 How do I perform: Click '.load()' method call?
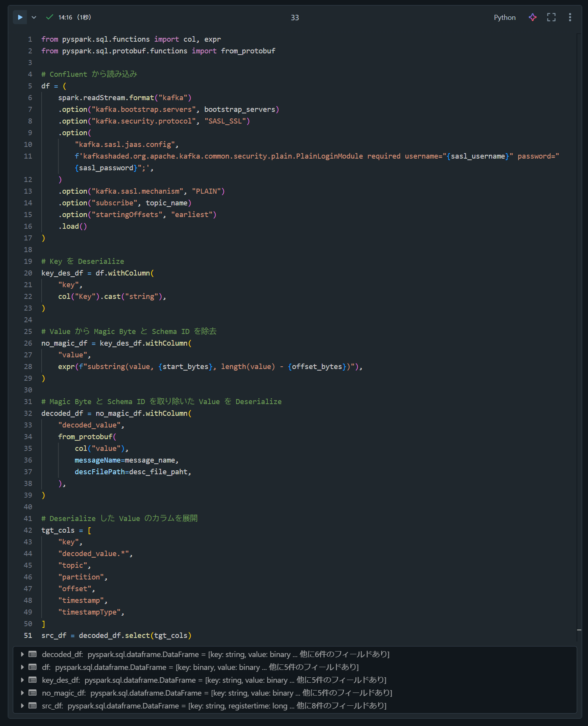(72, 226)
